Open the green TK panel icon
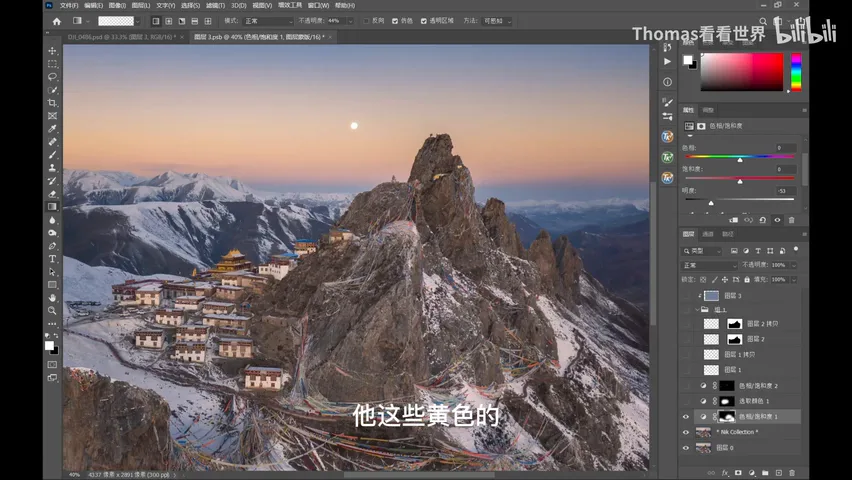 click(x=667, y=157)
